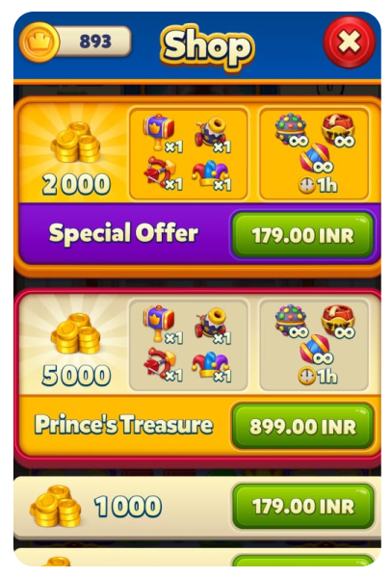Close the Shop with red X button
Viewport: 392px width, 578px height.
point(349,41)
